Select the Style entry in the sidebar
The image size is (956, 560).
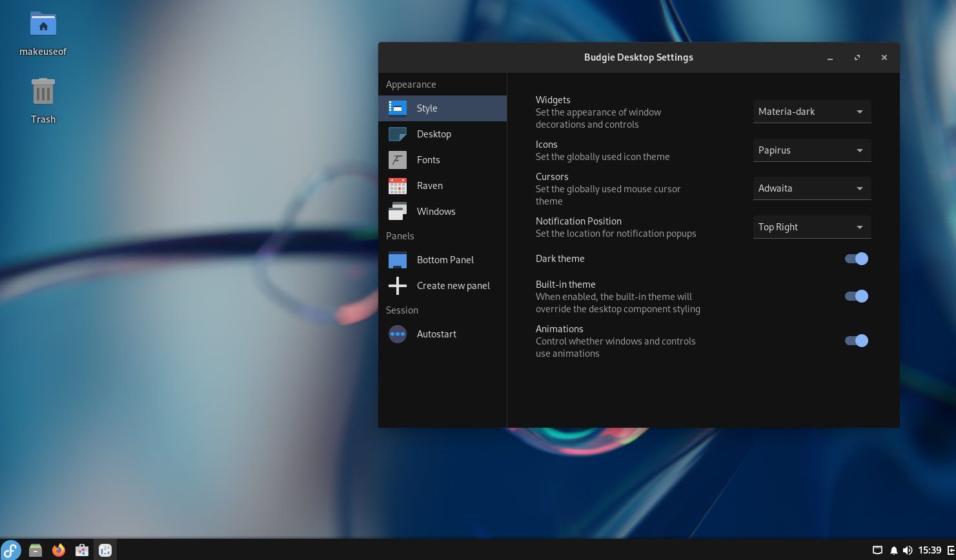[x=427, y=108]
